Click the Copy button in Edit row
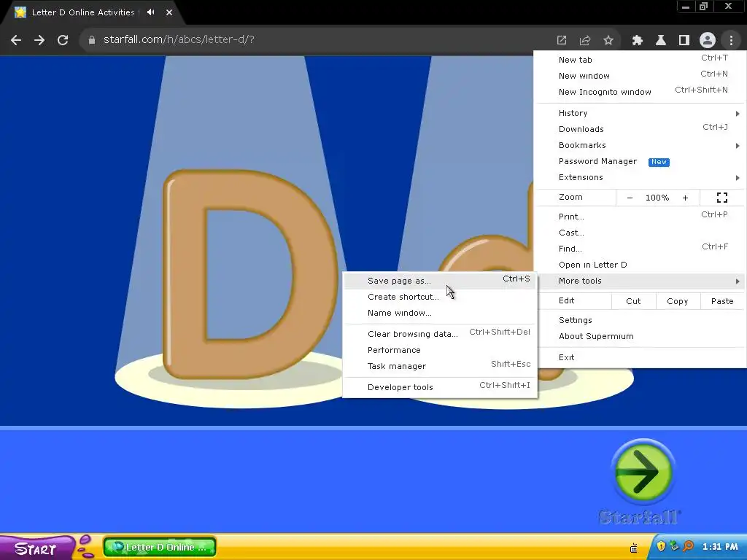Screen dimensions: 747x560 tap(678, 301)
